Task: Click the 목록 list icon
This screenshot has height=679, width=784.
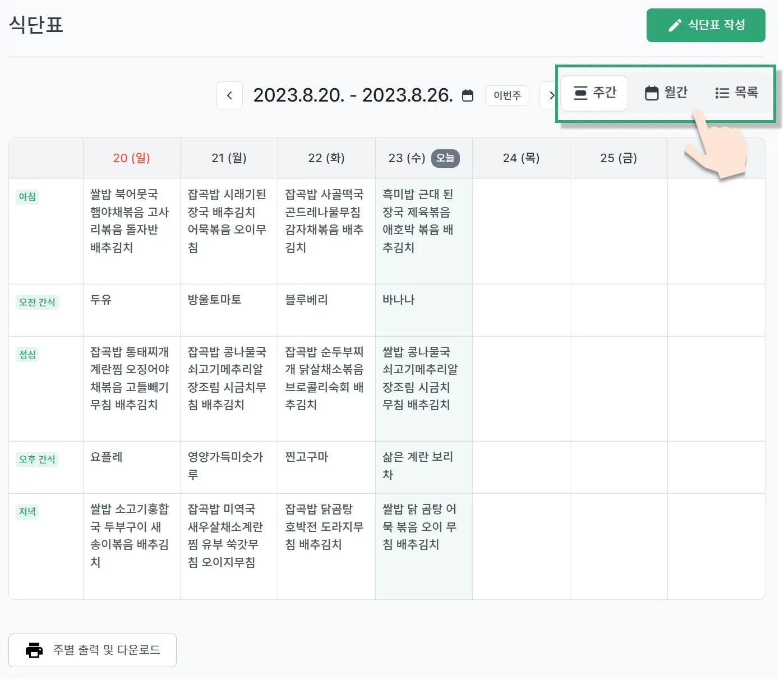Action: coord(722,93)
